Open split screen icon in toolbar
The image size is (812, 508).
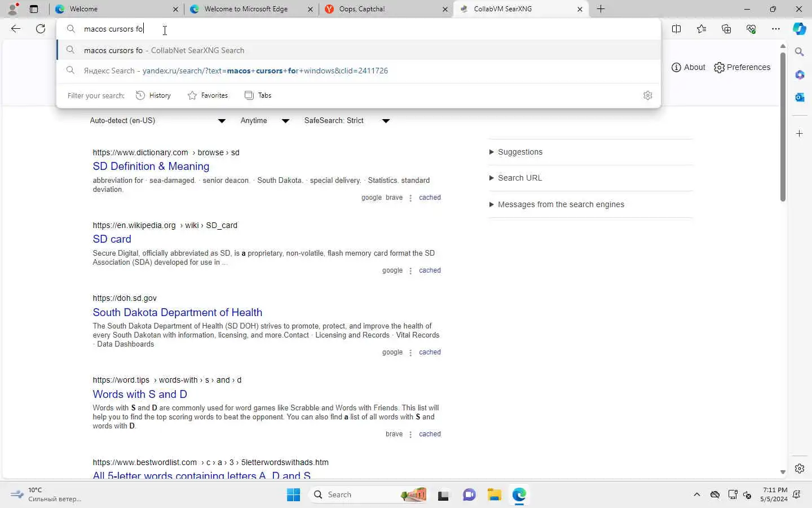[676, 29]
